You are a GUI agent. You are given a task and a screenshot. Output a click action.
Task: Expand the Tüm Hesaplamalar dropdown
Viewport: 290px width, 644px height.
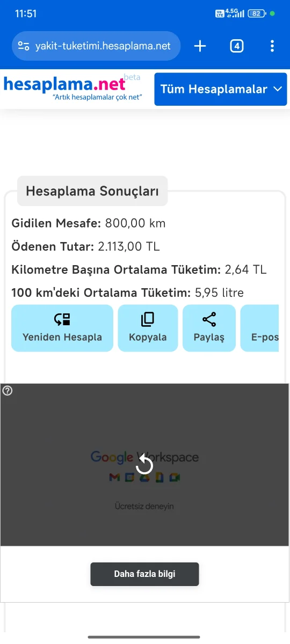click(221, 89)
